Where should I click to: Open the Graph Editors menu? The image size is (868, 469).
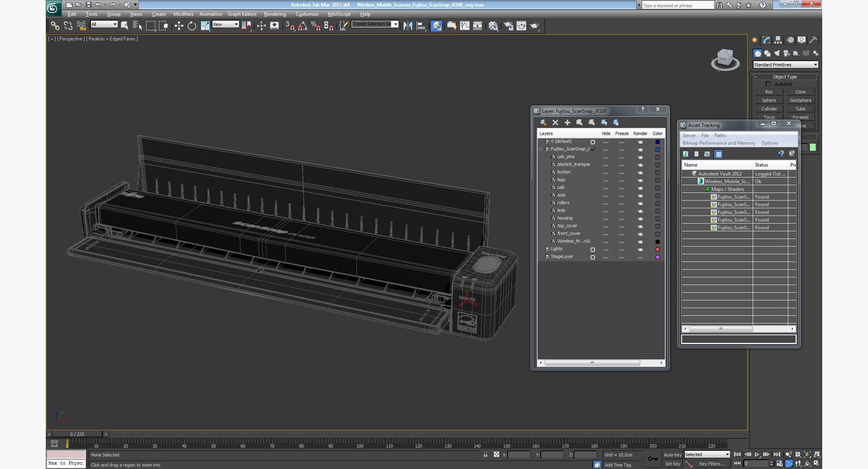[x=242, y=14]
